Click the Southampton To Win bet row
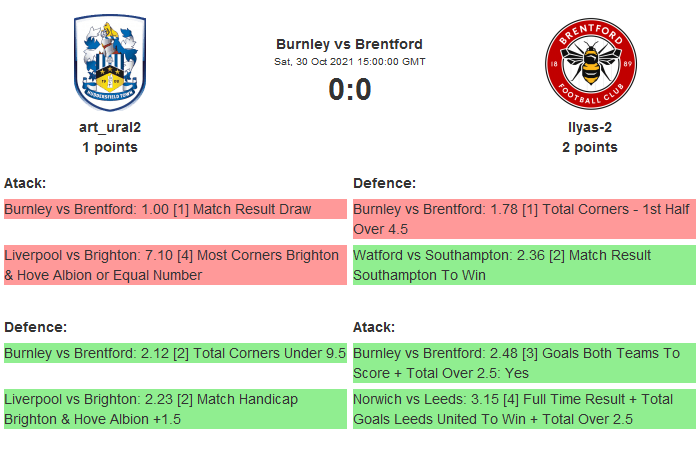Screen dimensions: 700x460 (x=523, y=265)
